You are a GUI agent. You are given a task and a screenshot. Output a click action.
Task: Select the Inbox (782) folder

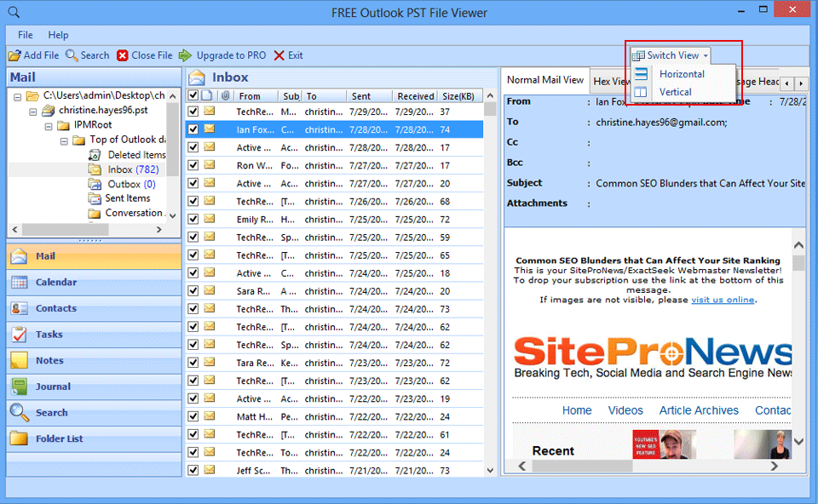133,169
